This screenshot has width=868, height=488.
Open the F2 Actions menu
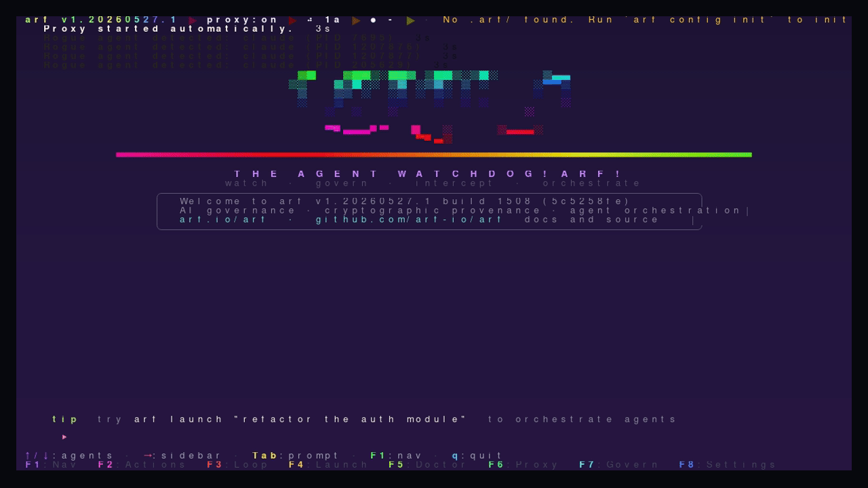[x=142, y=465]
